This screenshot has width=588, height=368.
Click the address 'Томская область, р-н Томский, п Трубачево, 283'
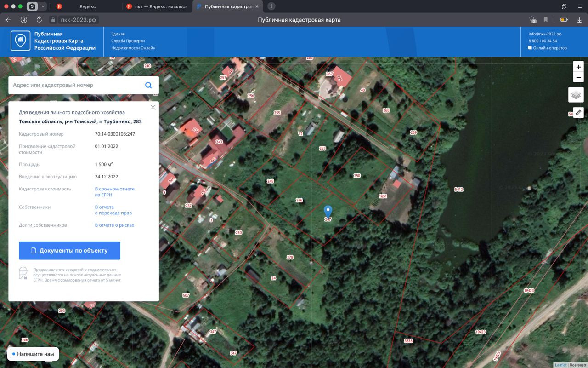80,122
